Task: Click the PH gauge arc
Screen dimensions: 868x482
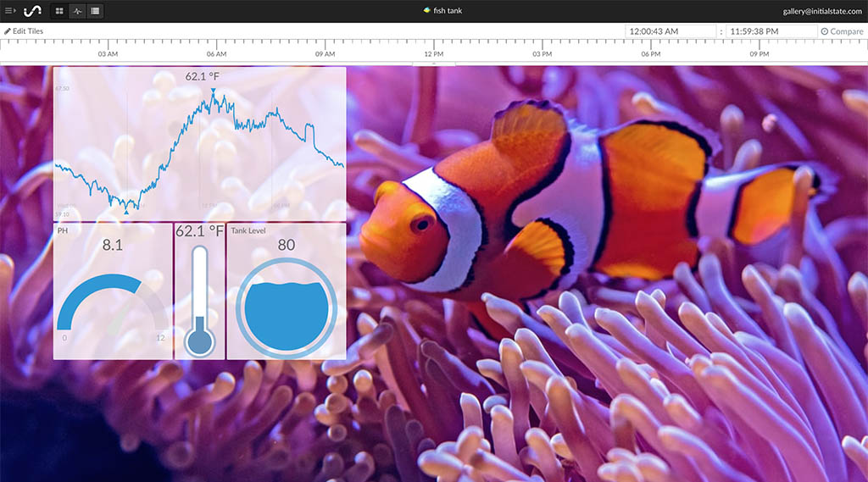Action: coord(113,302)
